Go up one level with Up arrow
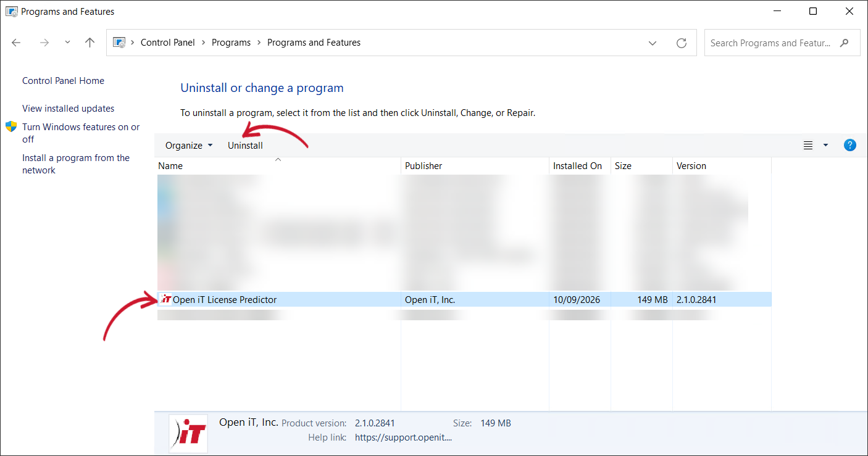This screenshot has width=868, height=456. [90, 43]
